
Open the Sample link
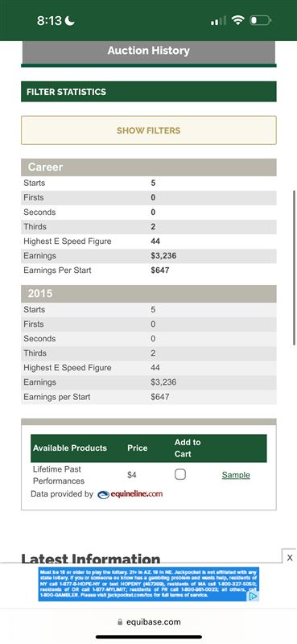click(x=236, y=475)
